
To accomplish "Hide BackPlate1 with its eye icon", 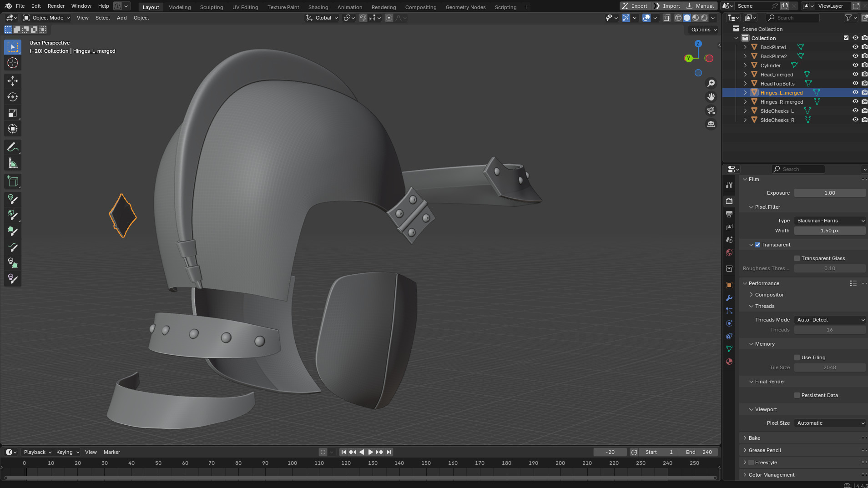I will [855, 47].
